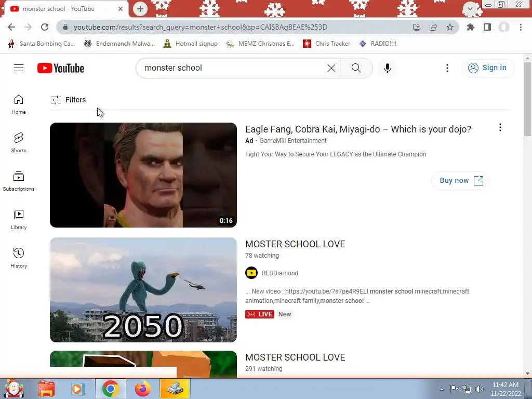The image size is (532, 399).
Task: Show hidden system tray icons
Action: click(x=442, y=389)
